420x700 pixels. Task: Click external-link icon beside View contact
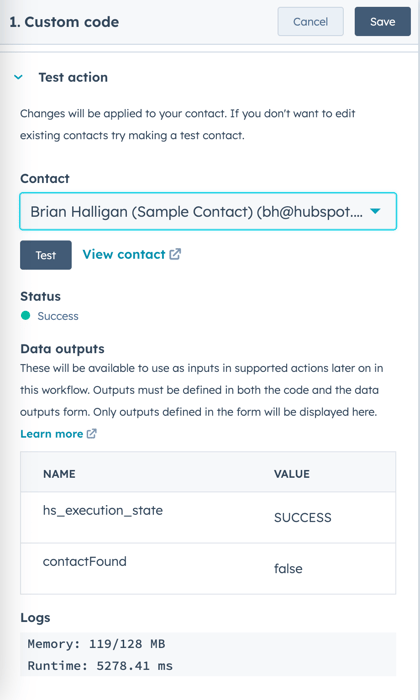coord(175,254)
